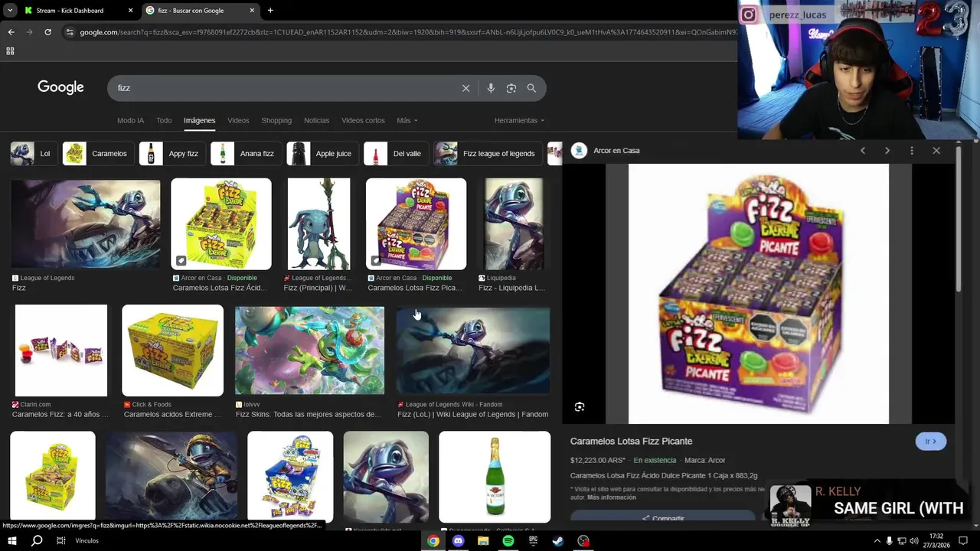Clear the search box with the X icon
This screenshot has height=551, width=980.
click(x=465, y=88)
